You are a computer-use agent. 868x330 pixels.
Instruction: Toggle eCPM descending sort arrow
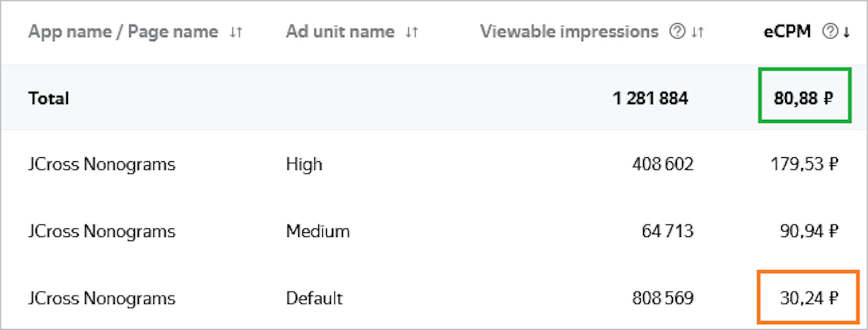846,32
